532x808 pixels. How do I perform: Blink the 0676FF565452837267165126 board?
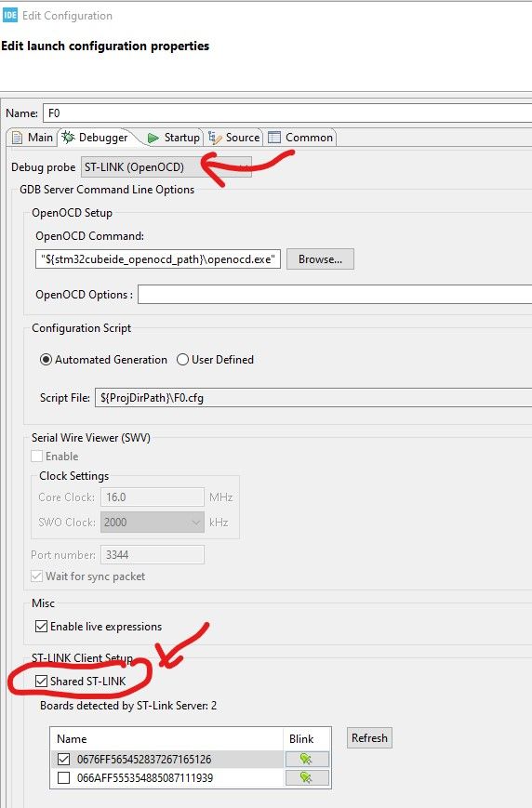tap(307, 759)
